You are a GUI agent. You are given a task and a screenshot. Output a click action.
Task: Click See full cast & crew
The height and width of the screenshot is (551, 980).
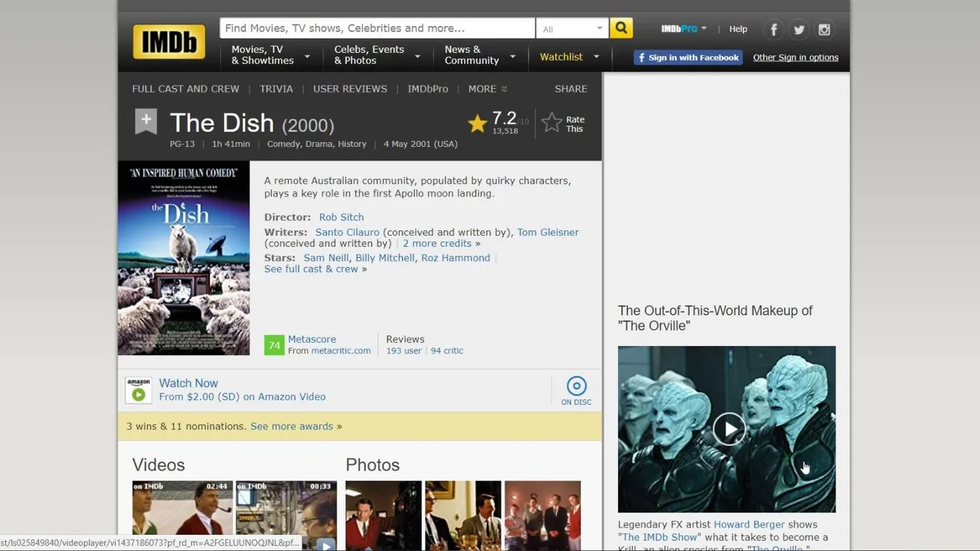311,269
